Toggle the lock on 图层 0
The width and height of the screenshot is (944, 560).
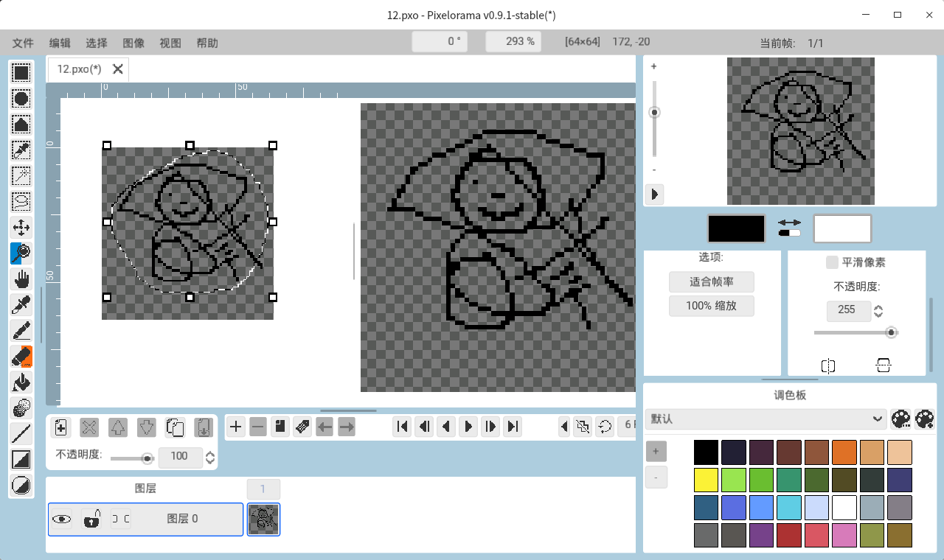click(x=91, y=519)
